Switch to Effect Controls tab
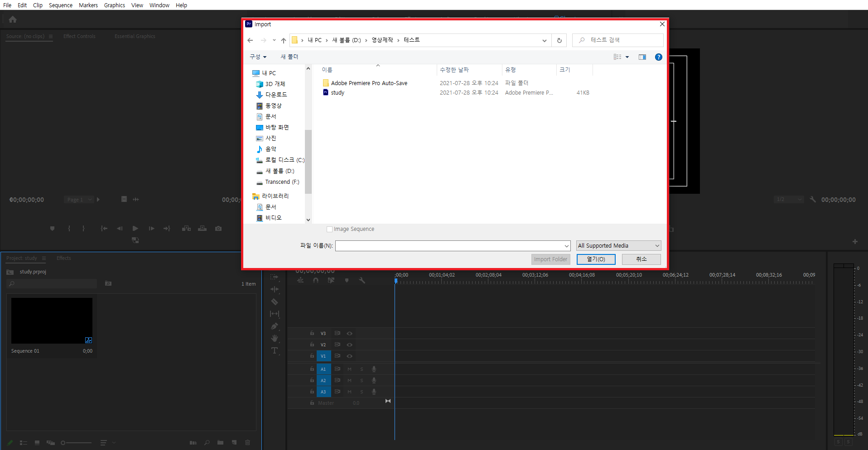This screenshot has height=450, width=868. [x=79, y=36]
